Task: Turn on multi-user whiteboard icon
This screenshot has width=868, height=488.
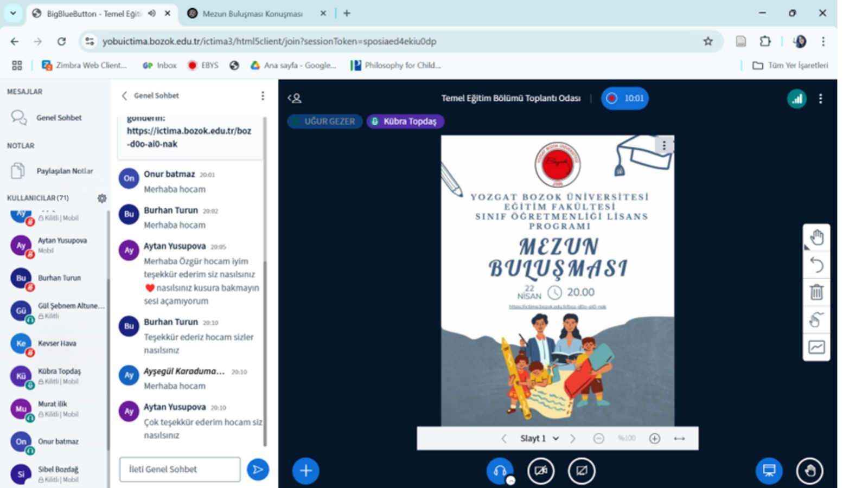Action: (x=816, y=347)
